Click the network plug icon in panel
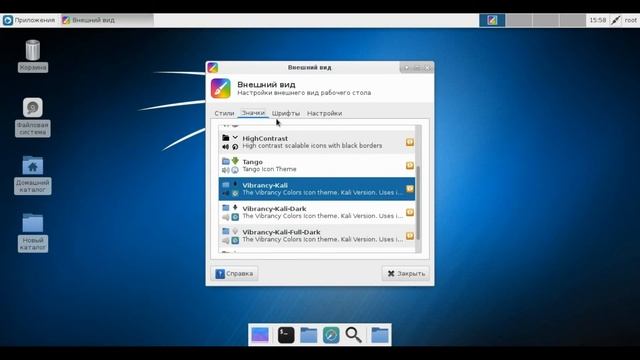 pyautogui.click(x=616, y=20)
